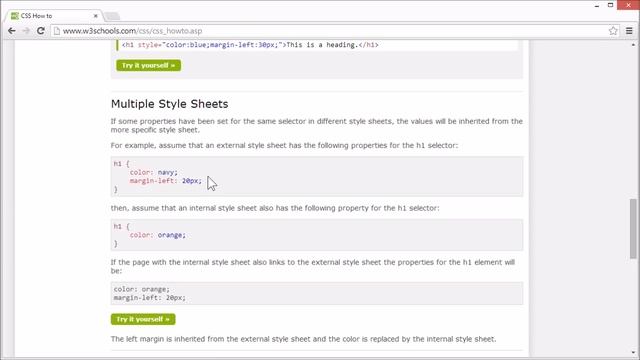
Task: Click the scrollbar up arrow
Action: click(x=633, y=44)
